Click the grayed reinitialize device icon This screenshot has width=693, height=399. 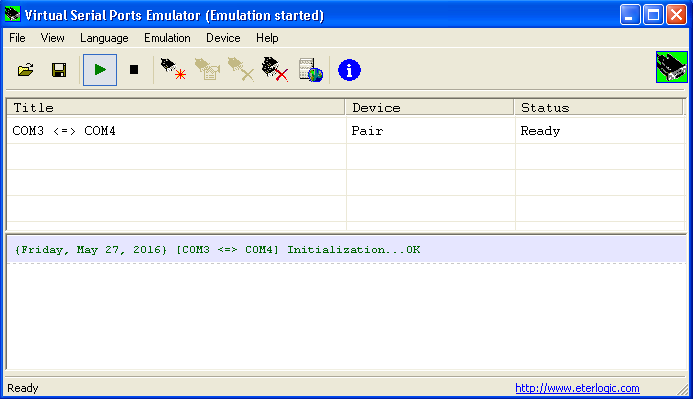click(241, 70)
